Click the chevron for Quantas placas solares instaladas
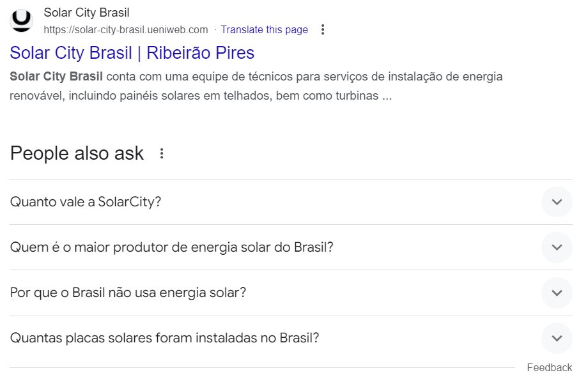The image size is (588, 382). coord(557,338)
